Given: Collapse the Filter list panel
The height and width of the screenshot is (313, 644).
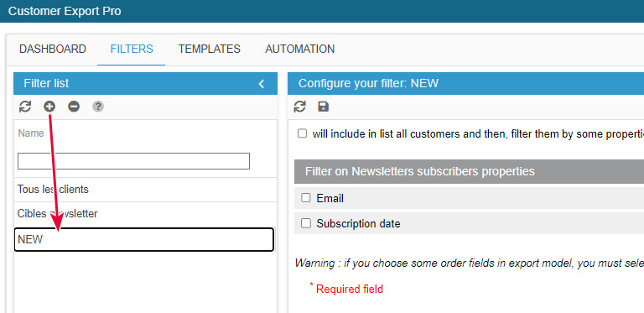Looking at the screenshot, I should coord(262,84).
